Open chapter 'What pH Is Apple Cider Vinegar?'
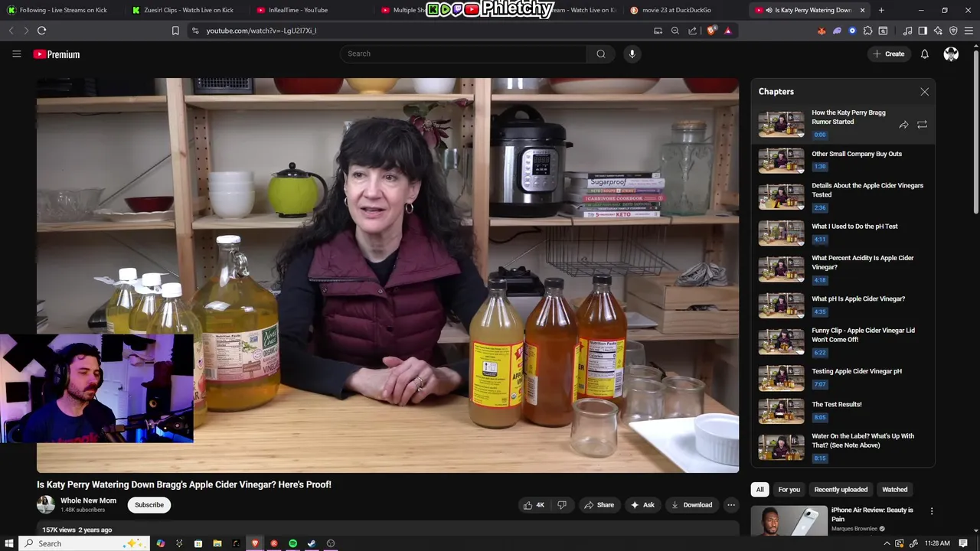The height and width of the screenshot is (551, 980). 842,305
